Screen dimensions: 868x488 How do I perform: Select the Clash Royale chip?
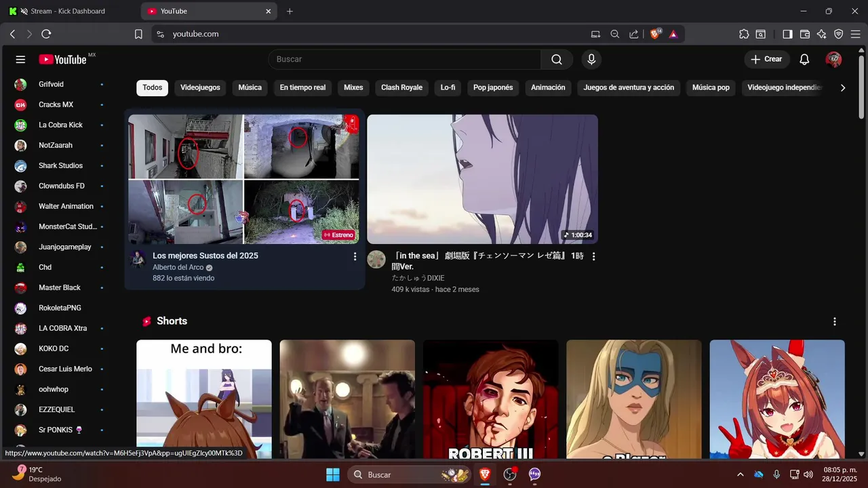point(401,87)
